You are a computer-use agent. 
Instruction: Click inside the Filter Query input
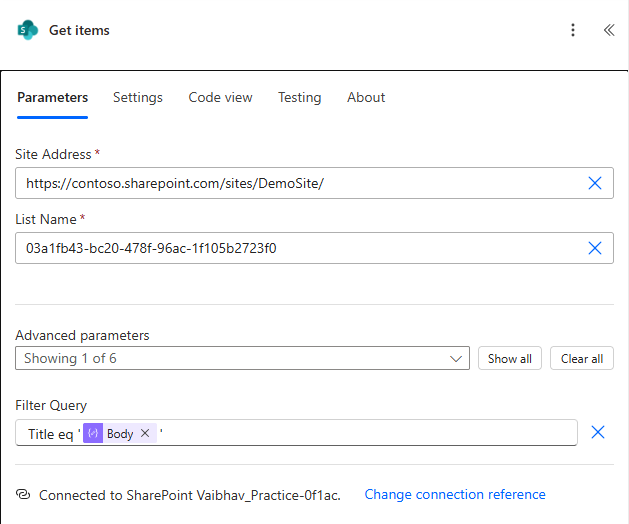[361, 433]
